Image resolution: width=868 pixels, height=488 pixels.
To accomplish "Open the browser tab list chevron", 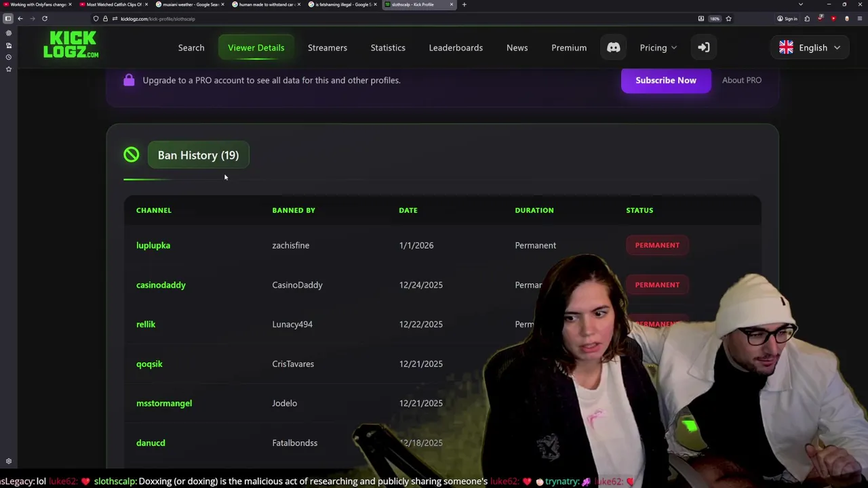I will point(800,5).
